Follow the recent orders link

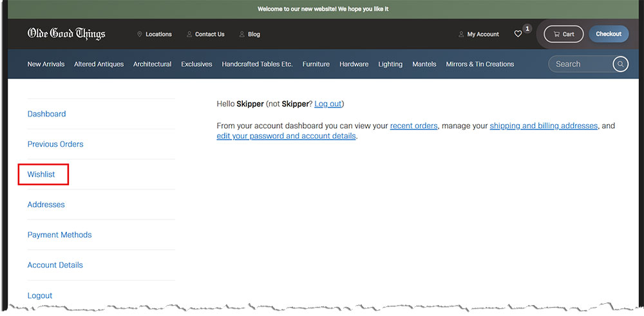[413, 125]
